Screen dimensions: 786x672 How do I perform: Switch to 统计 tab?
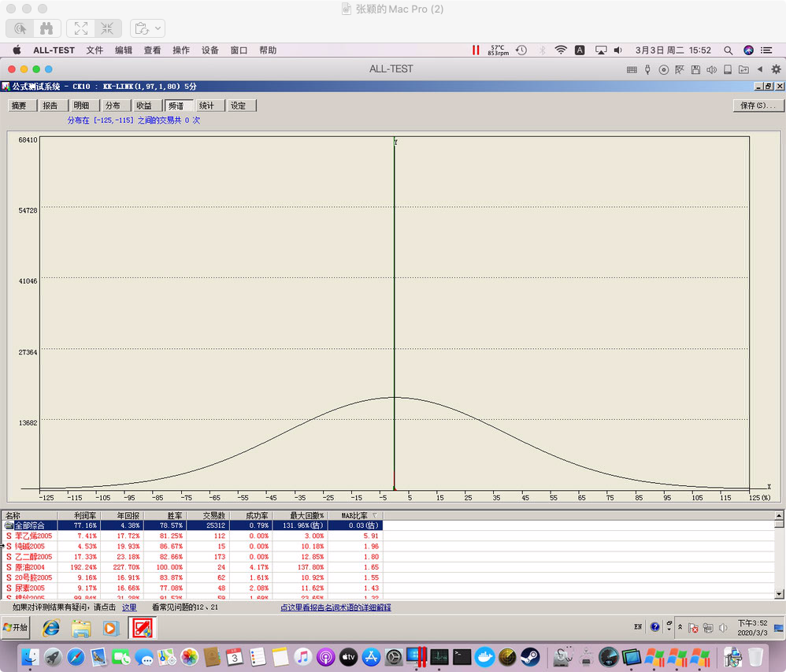pyautogui.click(x=210, y=106)
